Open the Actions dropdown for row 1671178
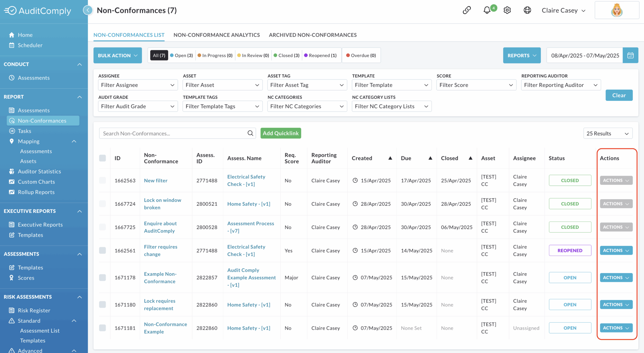644x353 pixels. pos(615,277)
